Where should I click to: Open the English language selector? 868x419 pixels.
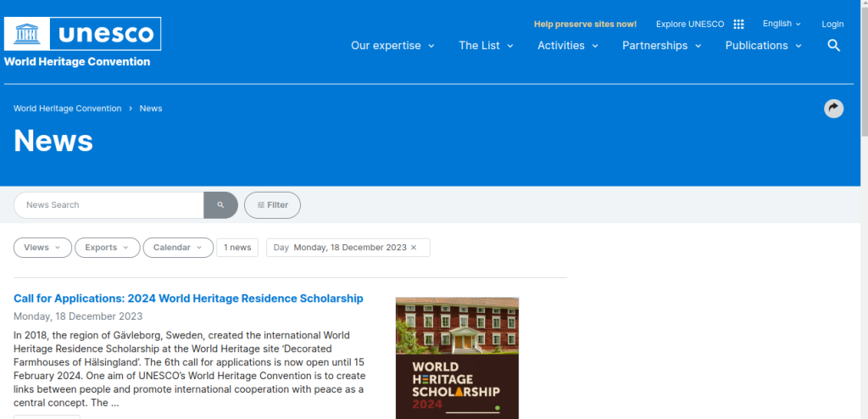point(782,24)
